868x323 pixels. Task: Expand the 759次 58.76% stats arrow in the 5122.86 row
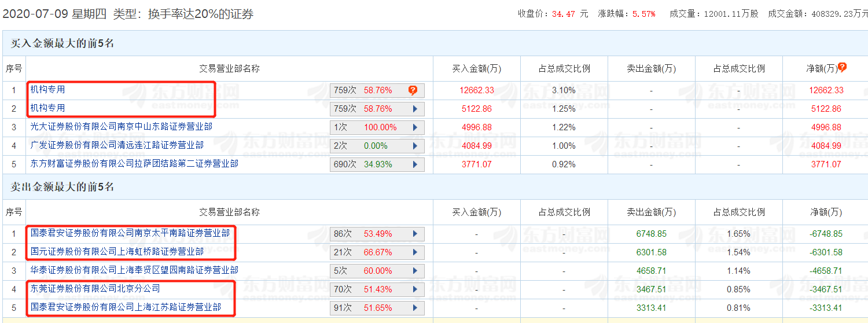415,109
